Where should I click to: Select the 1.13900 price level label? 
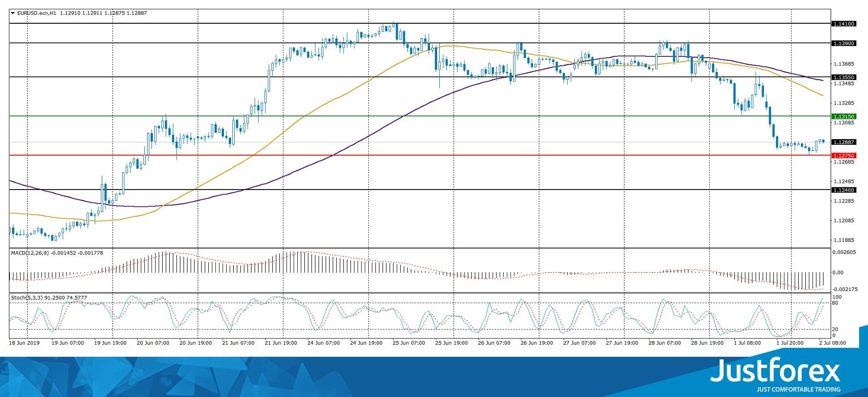(844, 43)
